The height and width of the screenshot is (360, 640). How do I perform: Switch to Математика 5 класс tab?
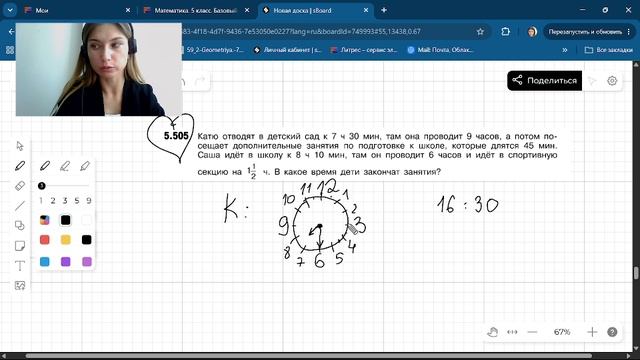tap(196, 10)
